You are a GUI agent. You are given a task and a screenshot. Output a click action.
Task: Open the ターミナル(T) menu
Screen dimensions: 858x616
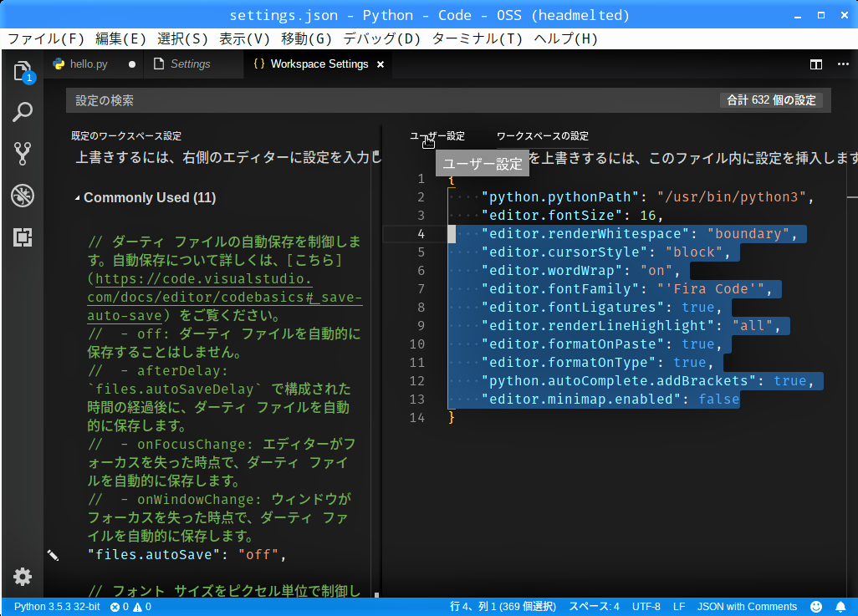pos(478,38)
